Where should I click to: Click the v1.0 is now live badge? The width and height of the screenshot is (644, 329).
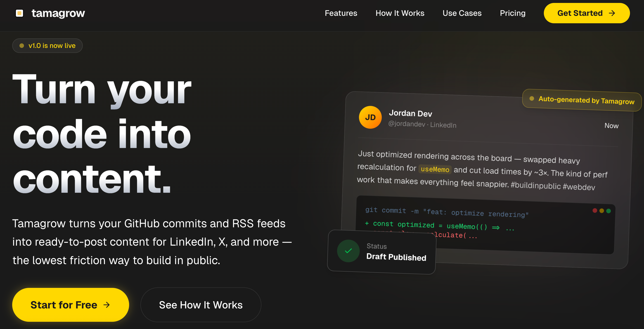tap(47, 45)
